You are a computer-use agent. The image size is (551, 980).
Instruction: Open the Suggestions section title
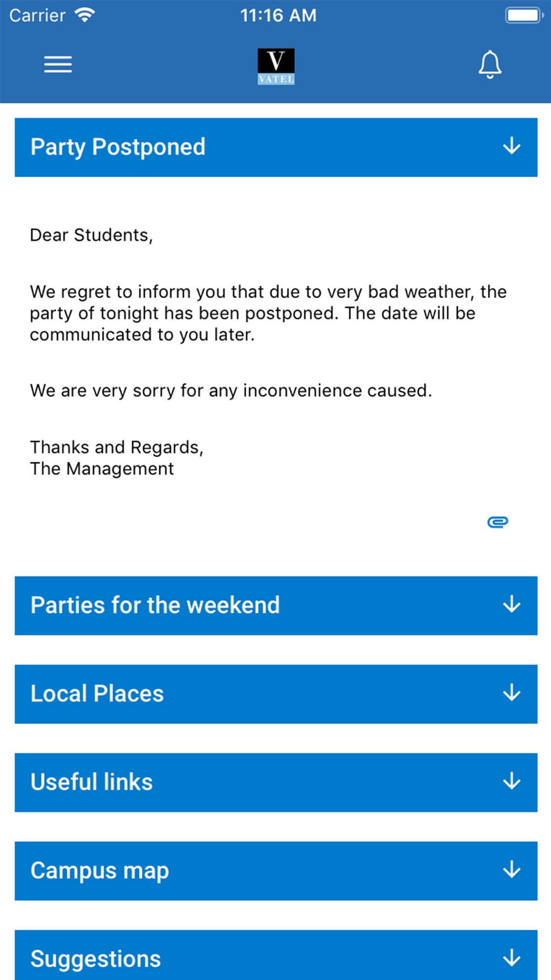95,960
